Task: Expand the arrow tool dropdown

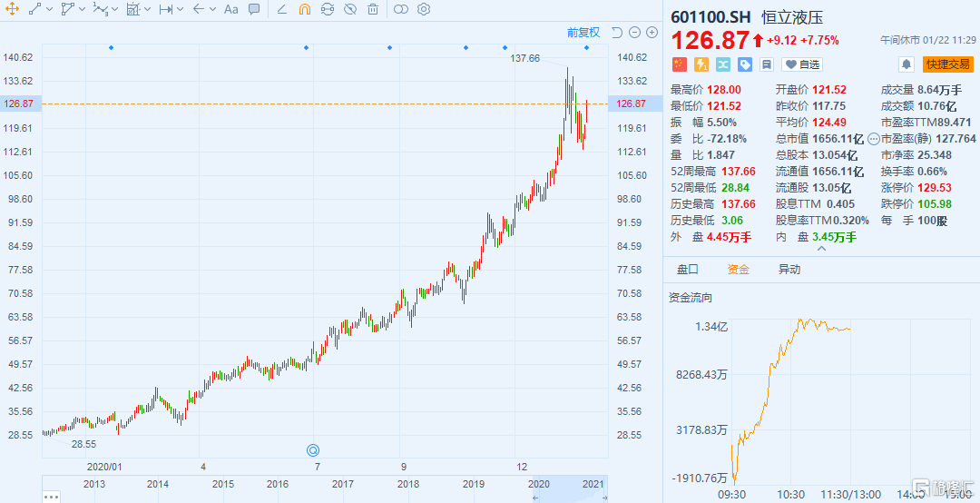Action: click(x=212, y=9)
